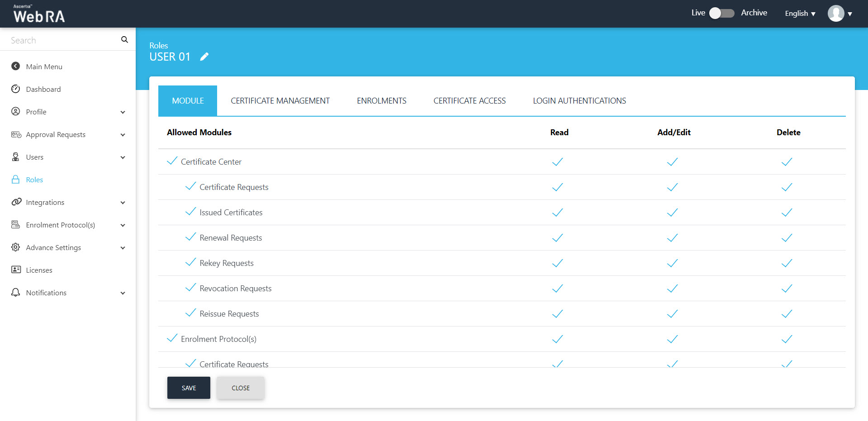Click the Notifications bell icon
The width and height of the screenshot is (868, 421).
pos(16,293)
